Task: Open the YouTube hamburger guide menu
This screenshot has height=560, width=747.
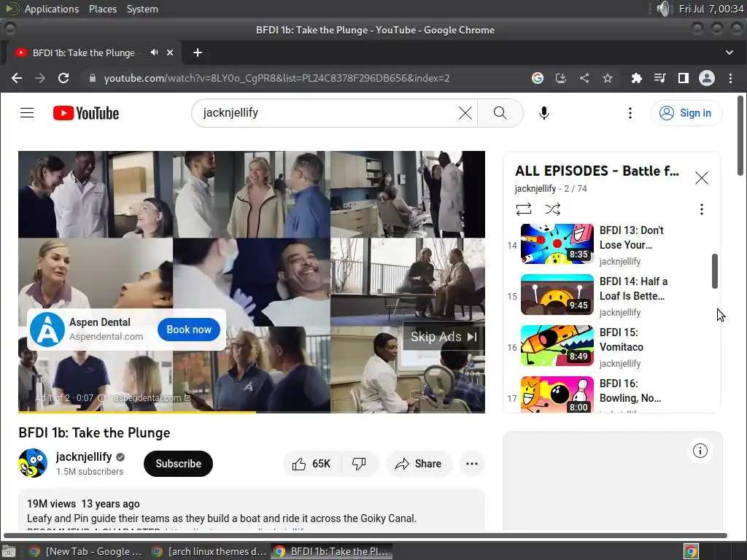Action: [27, 113]
